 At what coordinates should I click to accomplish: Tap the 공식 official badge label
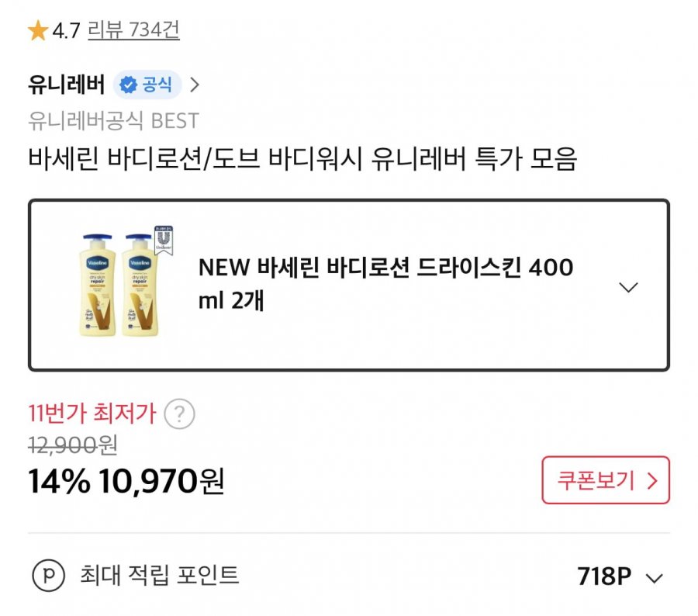157,85
